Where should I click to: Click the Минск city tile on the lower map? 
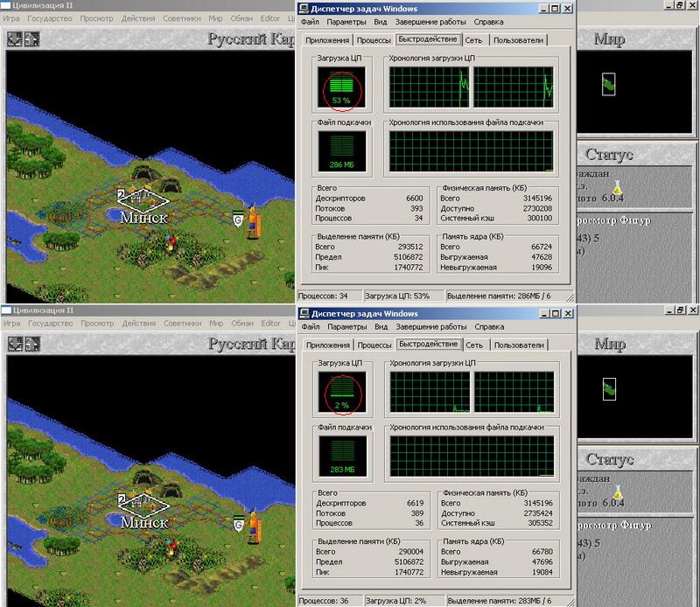click(x=143, y=506)
